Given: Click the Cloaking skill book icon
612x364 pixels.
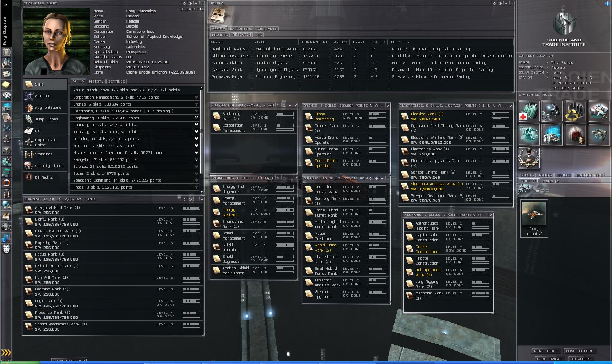Looking at the screenshot, I should click(404, 116).
